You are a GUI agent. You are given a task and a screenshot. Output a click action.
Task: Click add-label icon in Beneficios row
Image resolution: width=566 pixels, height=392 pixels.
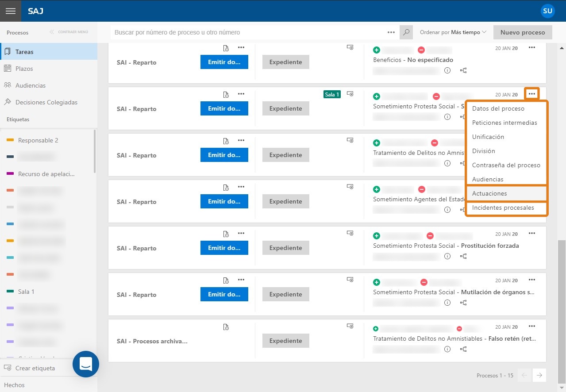(x=350, y=47)
